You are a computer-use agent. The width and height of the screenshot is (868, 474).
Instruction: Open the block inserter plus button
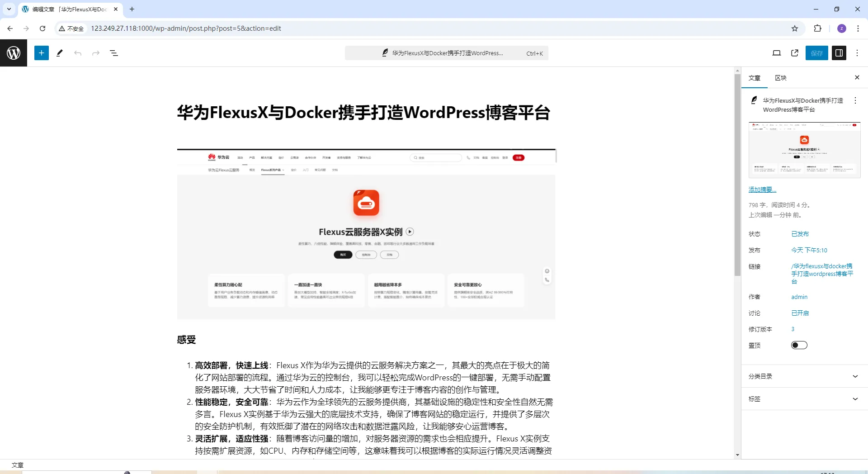(42, 53)
